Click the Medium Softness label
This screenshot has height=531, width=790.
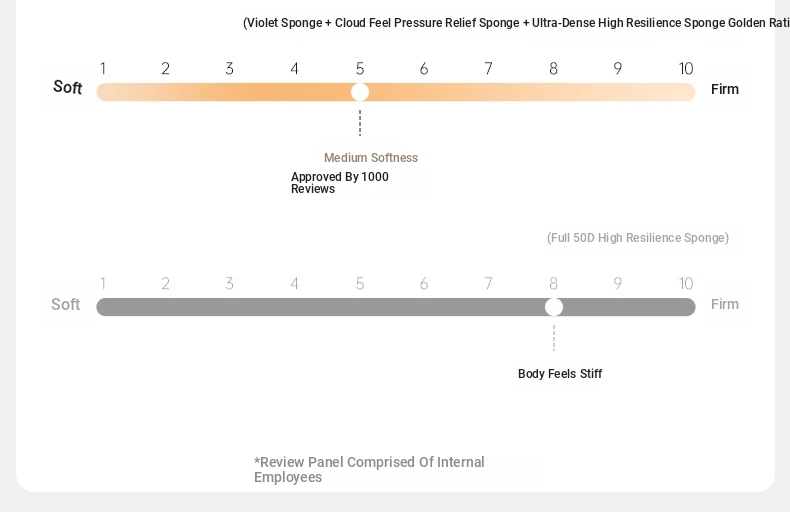(x=371, y=158)
